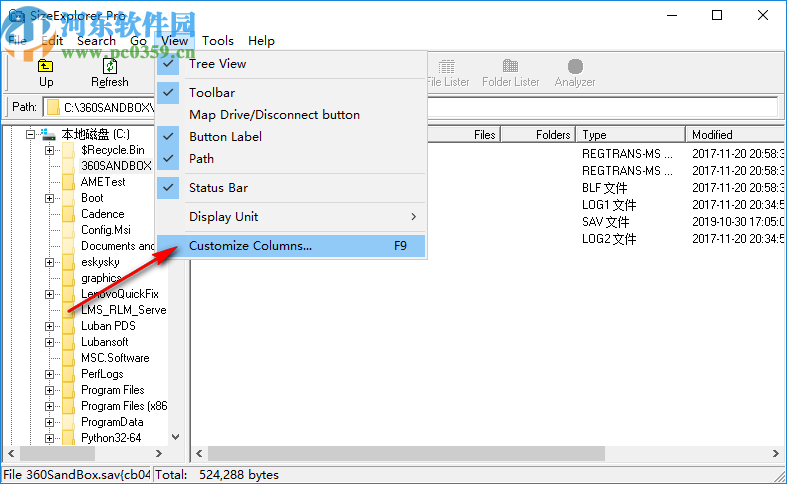Click the local disk C: drive icon
This screenshot has width=787, height=484.
click(49, 134)
